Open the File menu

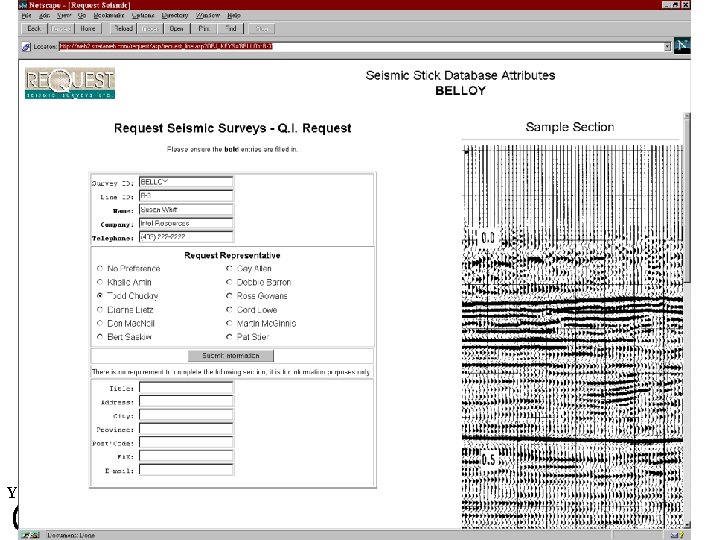click(27, 15)
